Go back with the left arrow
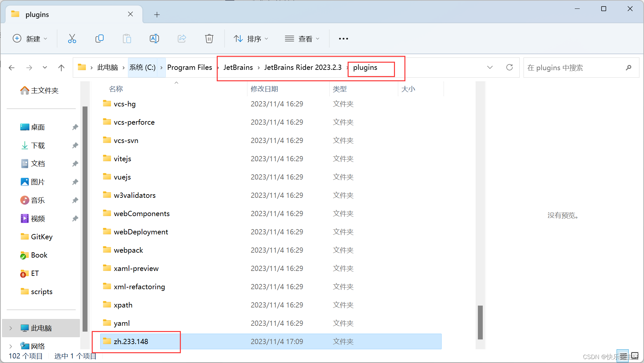Screen dimensions: 644x363 point(12,68)
